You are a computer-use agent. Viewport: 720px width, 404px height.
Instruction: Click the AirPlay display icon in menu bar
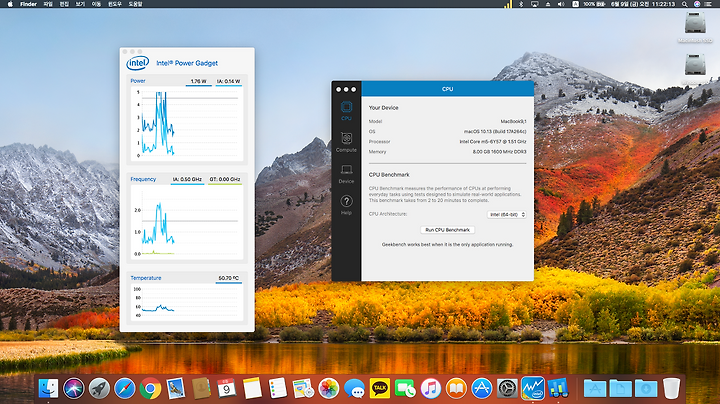pyautogui.click(x=534, y=4)
